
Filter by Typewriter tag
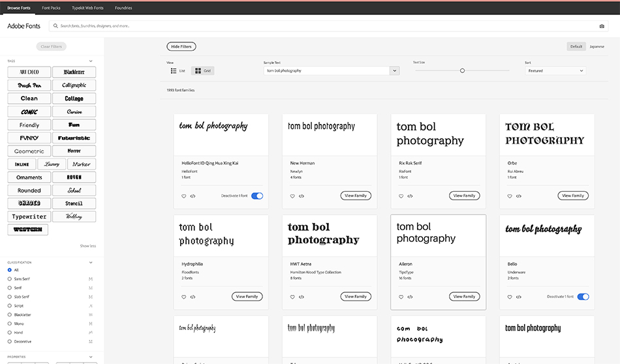(x=29, y=217)
